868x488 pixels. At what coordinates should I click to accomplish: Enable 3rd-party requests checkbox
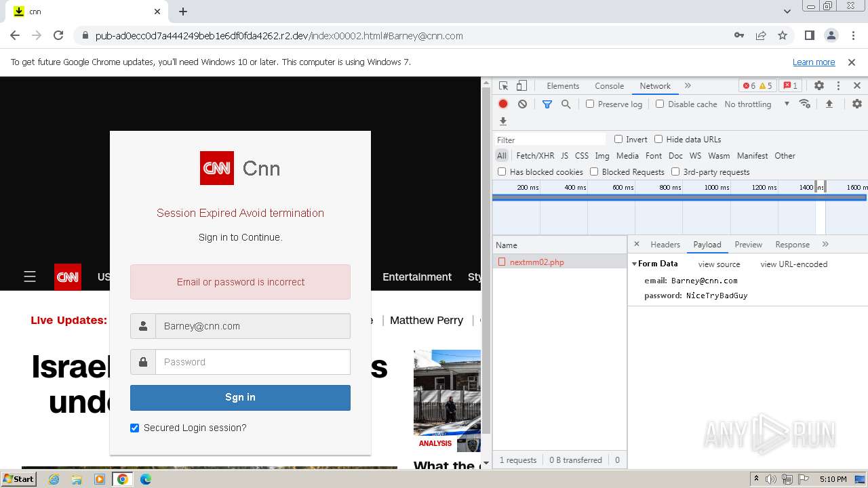675,171
